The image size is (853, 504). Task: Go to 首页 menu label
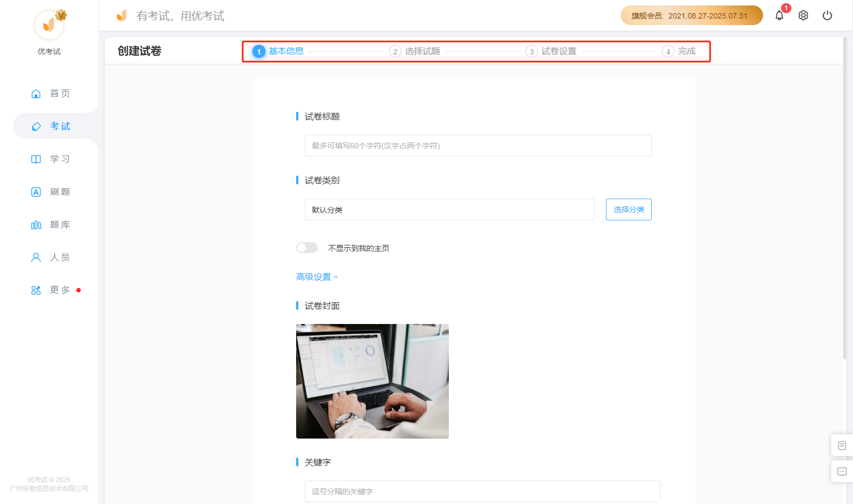60,94
